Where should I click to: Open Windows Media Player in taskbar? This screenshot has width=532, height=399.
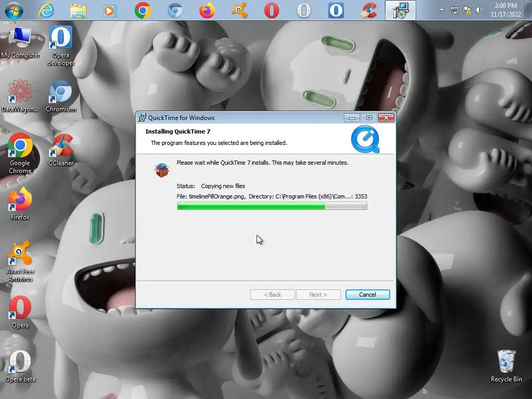tap(110, 10)
